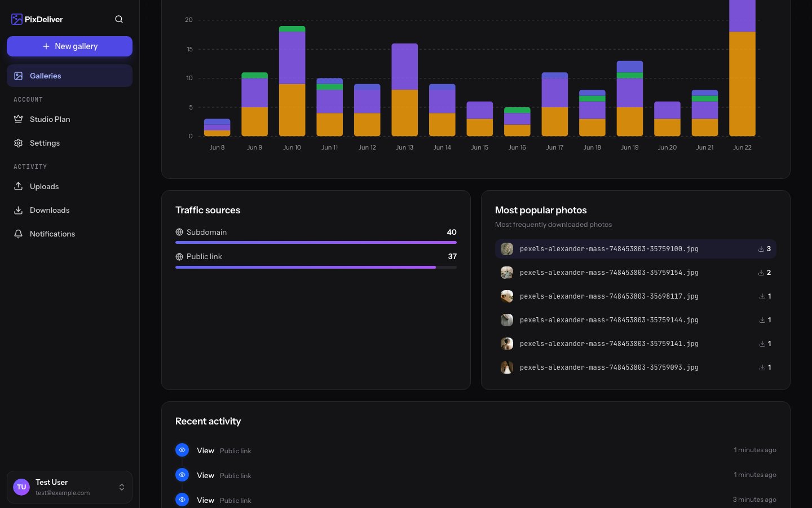Click the Notifications bell icon

[19, 234]
